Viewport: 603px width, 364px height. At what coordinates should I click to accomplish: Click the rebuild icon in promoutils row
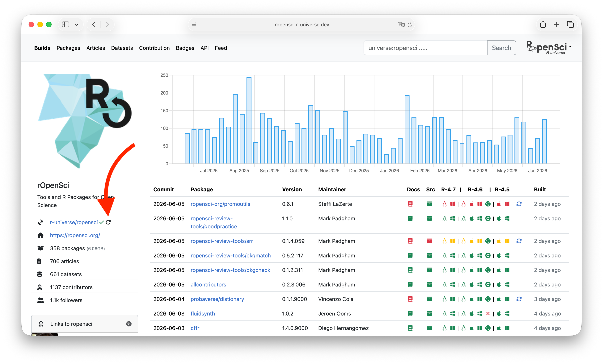coord(519,204)
